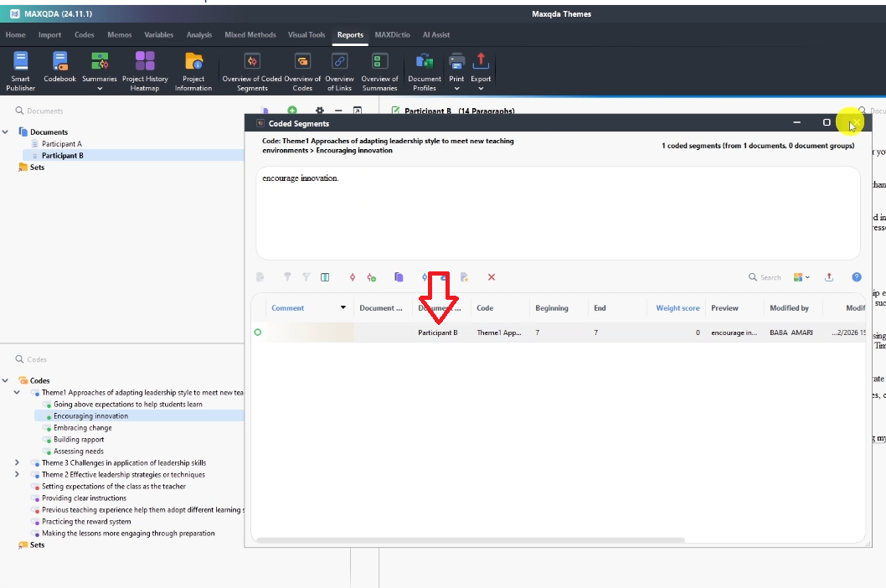Screen dimensions: 886x588
Task: Open Project History Heatmap
Action: tap(145, 71)
